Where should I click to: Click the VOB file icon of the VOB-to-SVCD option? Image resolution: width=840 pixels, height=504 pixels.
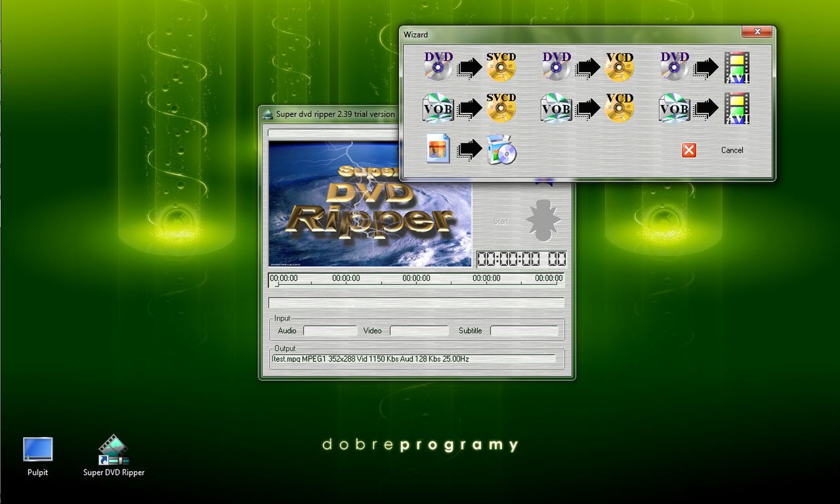(438, 108)
